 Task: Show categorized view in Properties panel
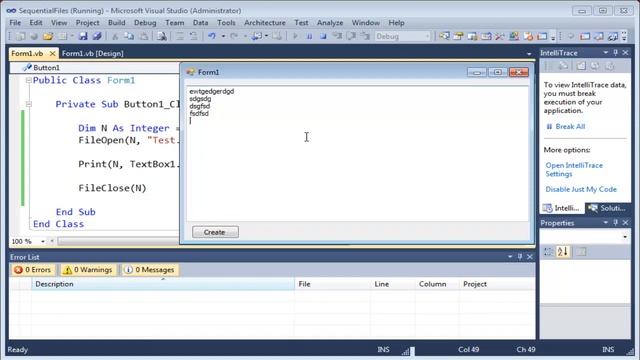pos(549,252)
